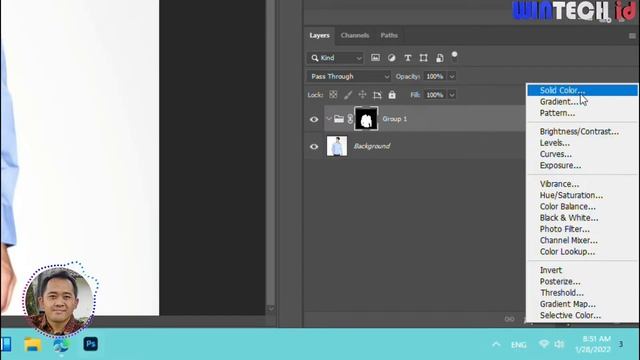
Task: Open Layers panel flyout menu icon
Action: [632, 36]
